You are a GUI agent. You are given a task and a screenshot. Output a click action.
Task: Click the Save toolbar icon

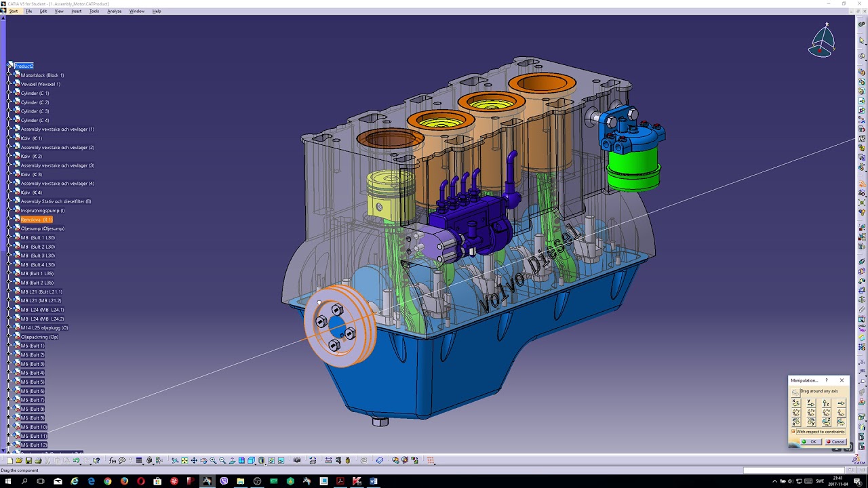tap(28, 460)
